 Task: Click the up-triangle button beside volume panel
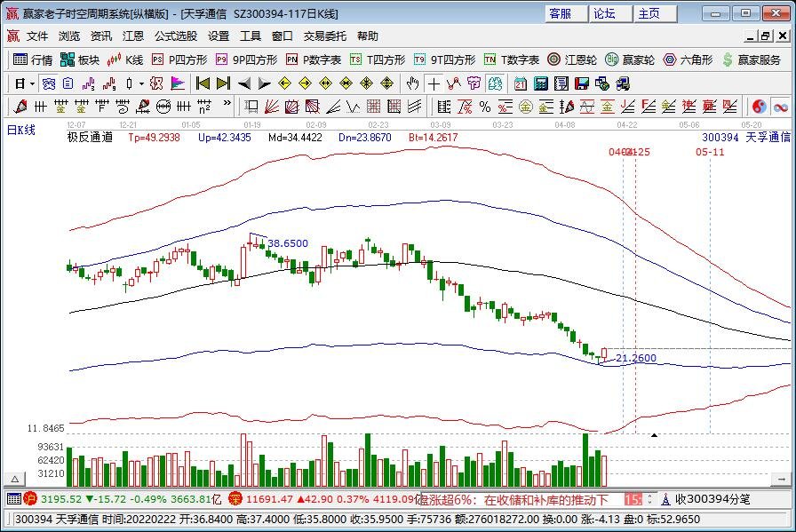click(15, 479)
